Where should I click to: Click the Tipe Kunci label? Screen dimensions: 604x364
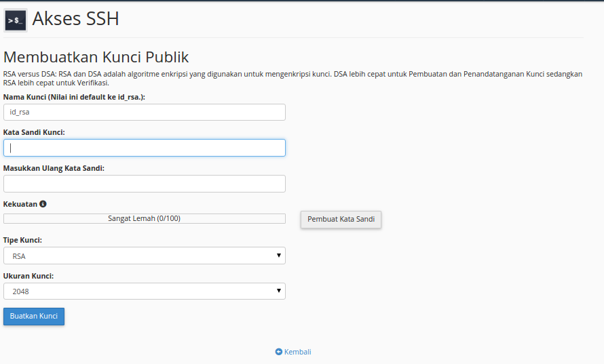(x=22, y=240)
